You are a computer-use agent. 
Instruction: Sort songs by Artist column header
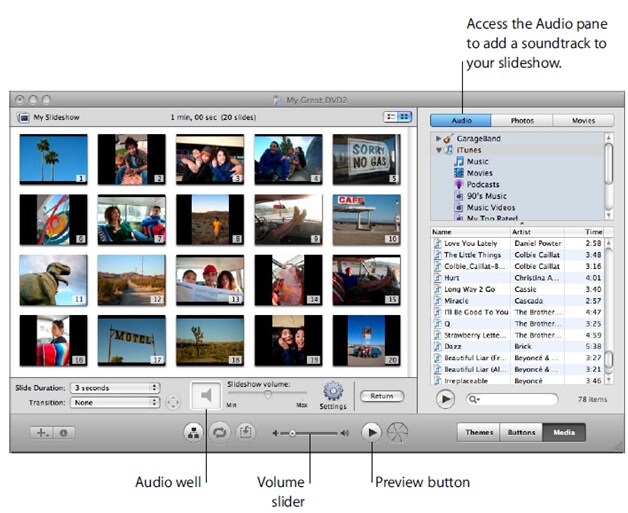click(x=537, y=232)
